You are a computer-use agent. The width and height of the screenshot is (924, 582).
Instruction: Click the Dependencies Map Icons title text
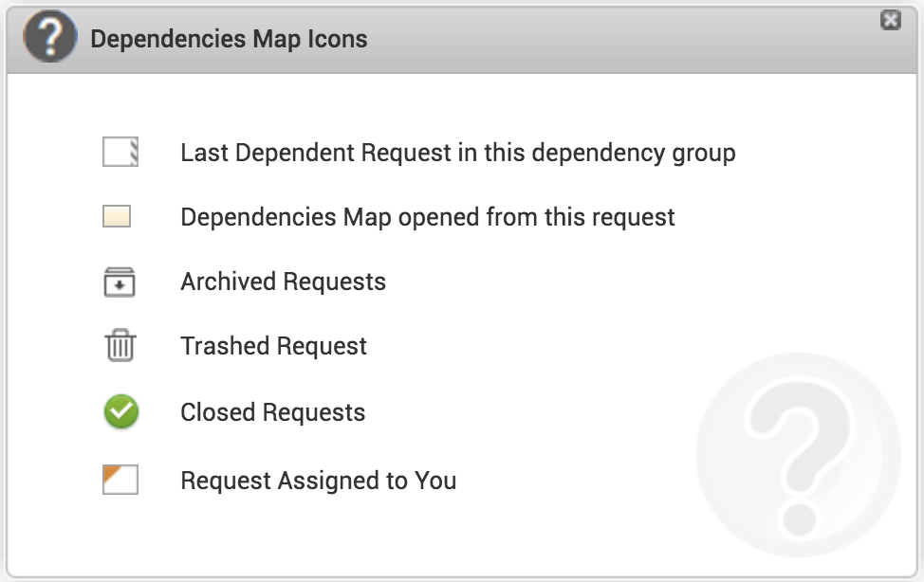(229, 40)
